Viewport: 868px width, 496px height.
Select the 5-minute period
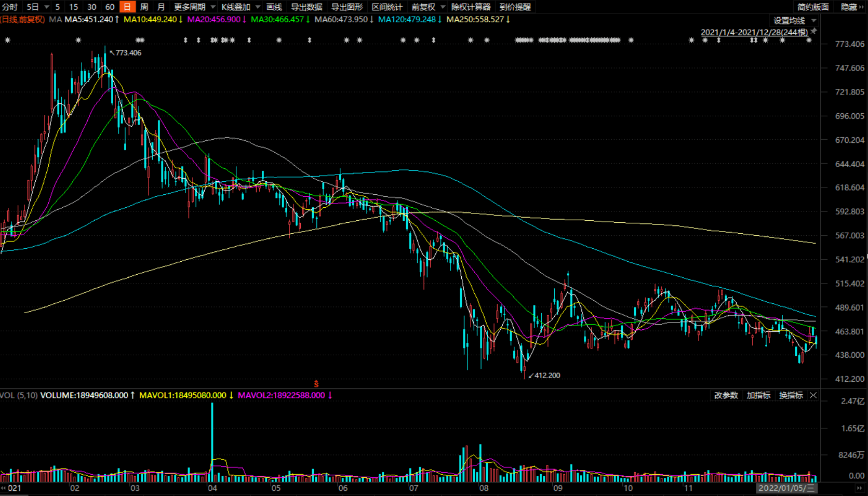[58, 7]
